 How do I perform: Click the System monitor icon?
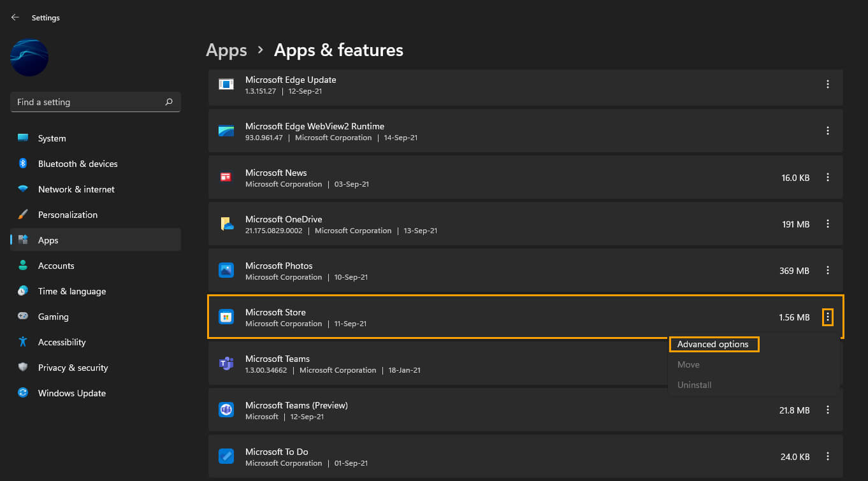click(23, 138)
